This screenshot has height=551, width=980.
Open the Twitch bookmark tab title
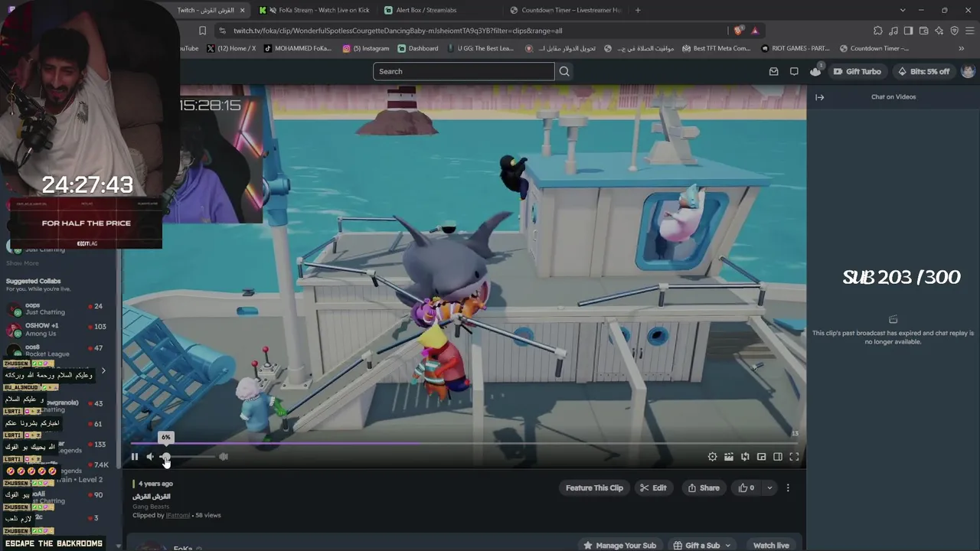click(205, 10)
